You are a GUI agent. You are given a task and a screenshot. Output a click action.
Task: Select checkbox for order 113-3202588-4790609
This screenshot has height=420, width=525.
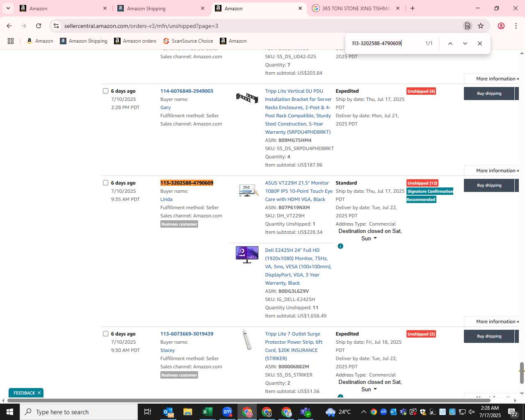tap(105, 183)
